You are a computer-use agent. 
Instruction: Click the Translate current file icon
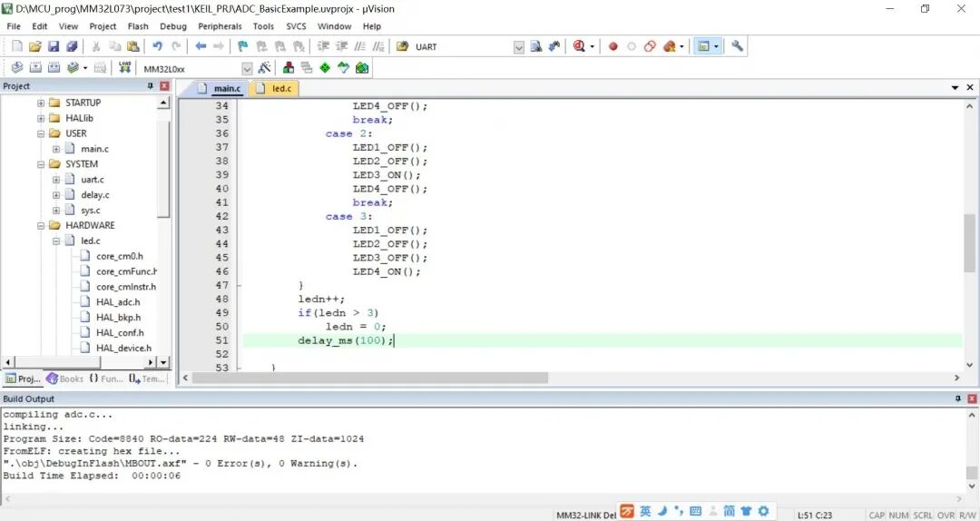(x=17, y=67)
